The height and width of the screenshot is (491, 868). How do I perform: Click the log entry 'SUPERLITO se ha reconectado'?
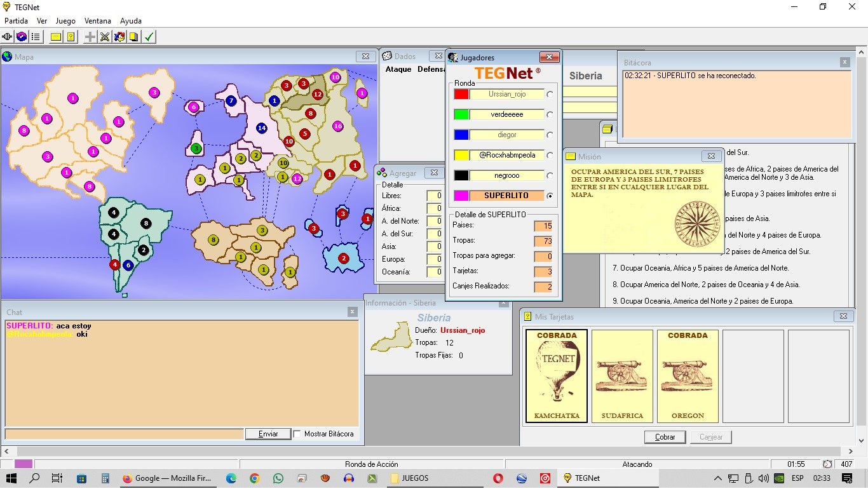690,76
